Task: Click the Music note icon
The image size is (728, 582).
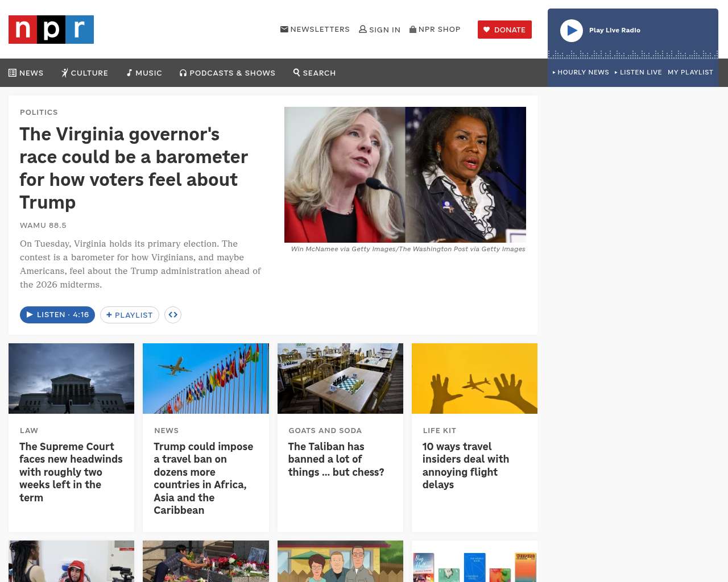Action: tap(129, 73)
